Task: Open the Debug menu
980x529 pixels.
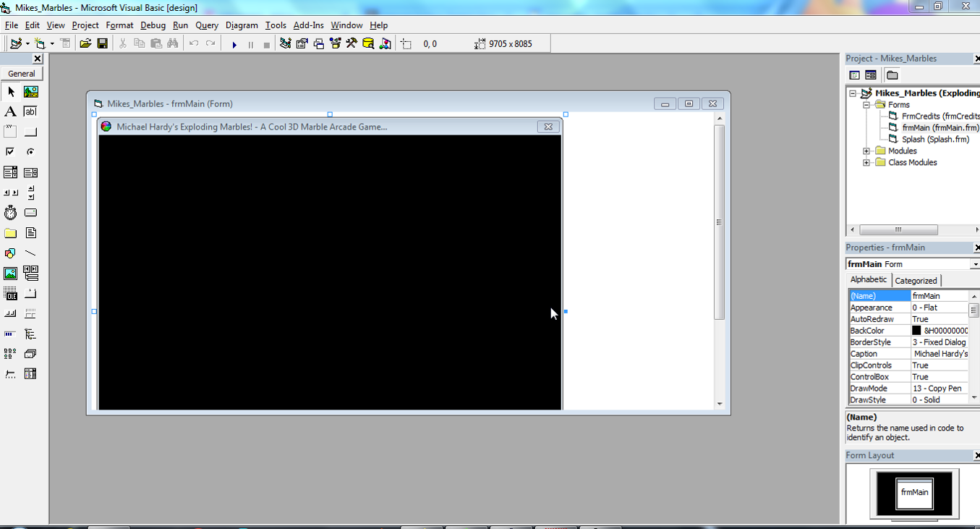Action: coord(153,25)
